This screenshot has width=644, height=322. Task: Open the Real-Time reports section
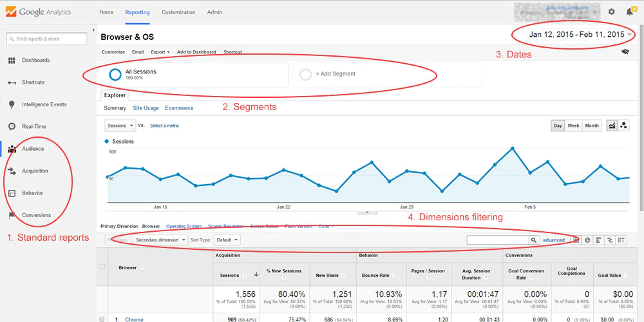tap(33, 126)
